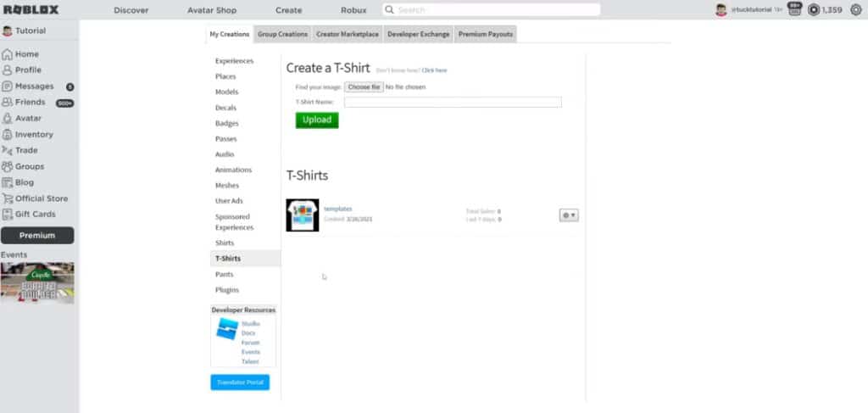The image size is (868, 413).
Task: Click the Tutorial avatar in sidebar
Action: 7,31
